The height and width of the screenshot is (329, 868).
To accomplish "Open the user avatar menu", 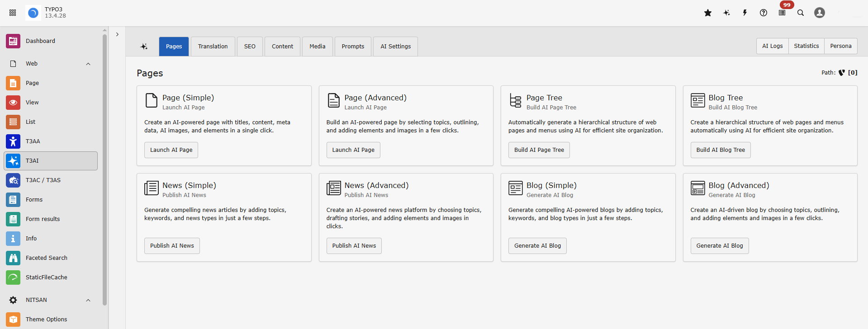I will coord(820,13).
